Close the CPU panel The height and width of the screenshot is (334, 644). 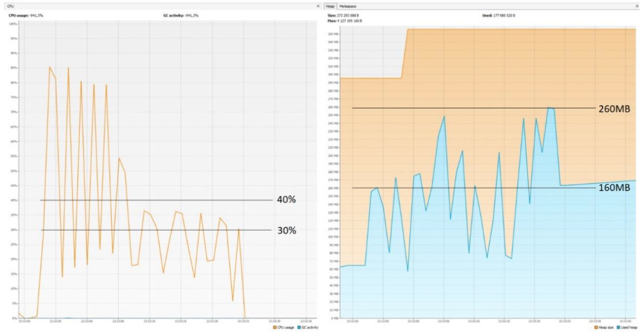point(318,6)
